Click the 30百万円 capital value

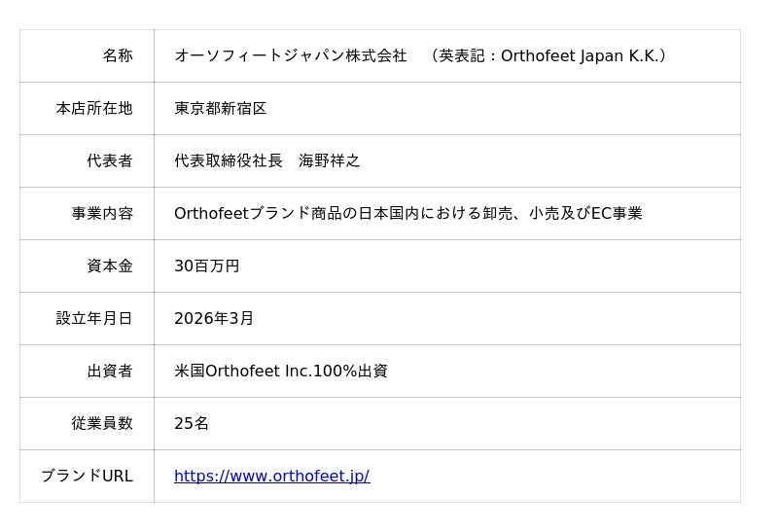pyautogui.click(x=206, y=266)
